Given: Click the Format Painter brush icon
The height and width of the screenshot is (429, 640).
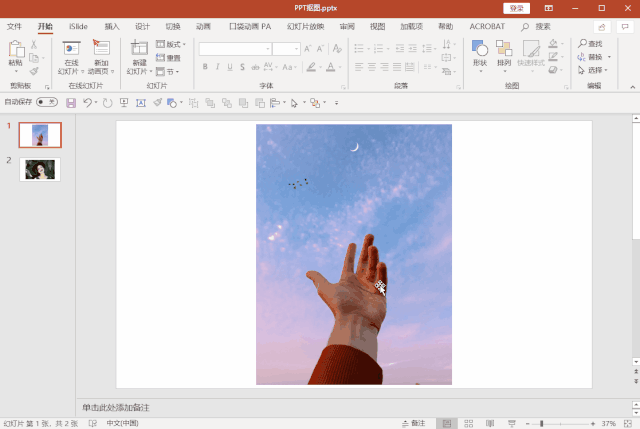Looking at the screenshot, I should tap(34, 71).
